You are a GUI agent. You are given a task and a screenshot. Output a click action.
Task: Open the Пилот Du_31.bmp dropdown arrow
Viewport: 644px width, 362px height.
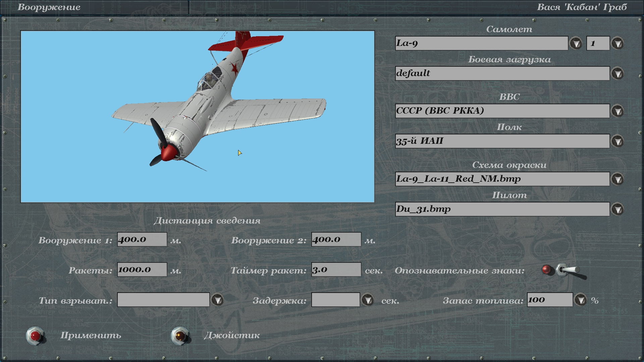618,209
